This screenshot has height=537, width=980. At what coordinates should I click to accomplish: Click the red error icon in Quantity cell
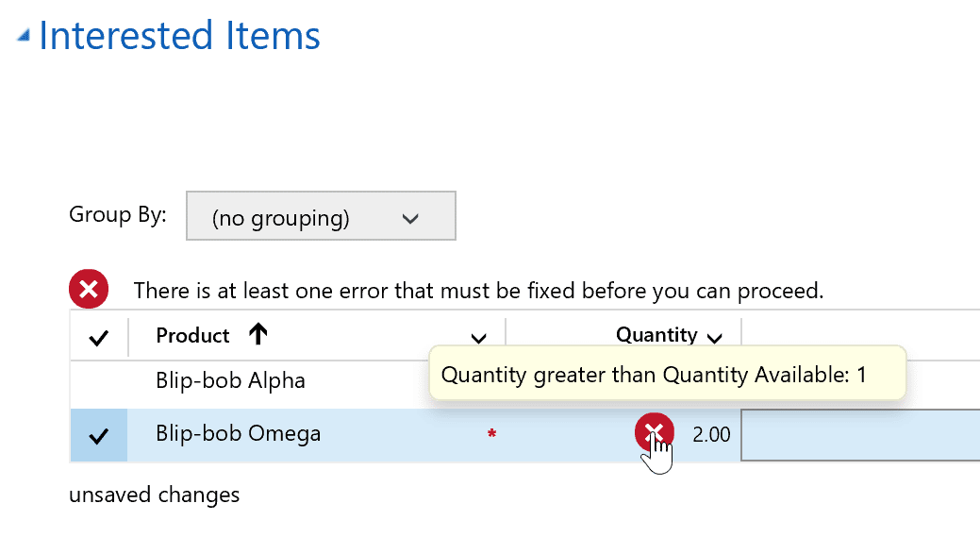click(x=655, y=432)
